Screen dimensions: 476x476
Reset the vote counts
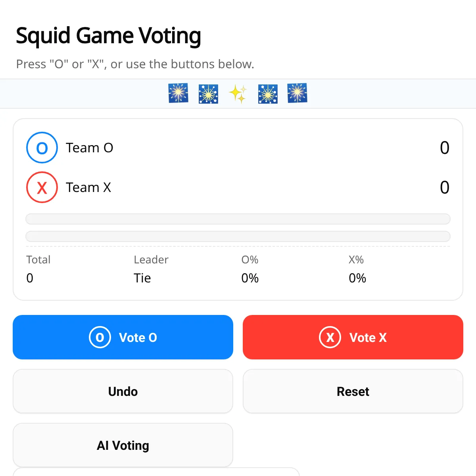click(x=353, y=392)
